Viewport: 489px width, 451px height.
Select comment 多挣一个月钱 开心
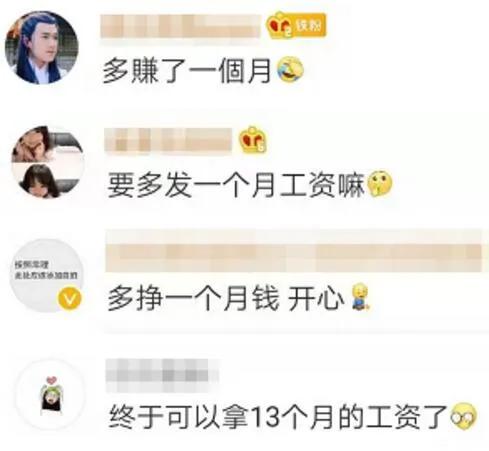[x=226, y=298]
